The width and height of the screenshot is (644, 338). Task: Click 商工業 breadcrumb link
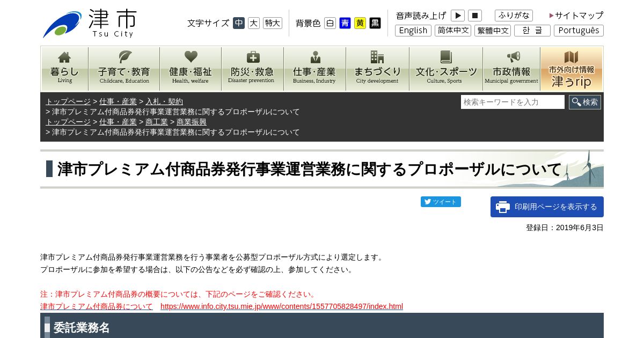pos(157,122)
